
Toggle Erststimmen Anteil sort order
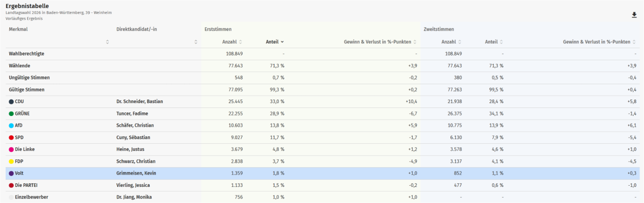click(282, 42)
